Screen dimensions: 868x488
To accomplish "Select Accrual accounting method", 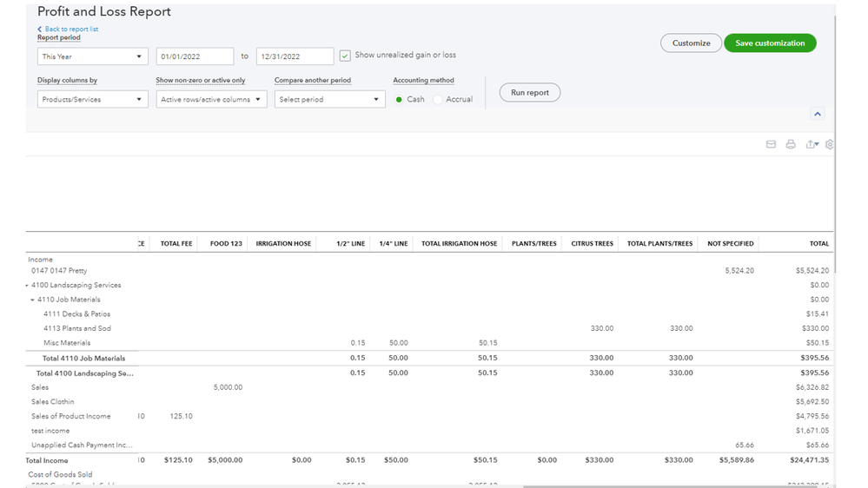I will (438, 100).
